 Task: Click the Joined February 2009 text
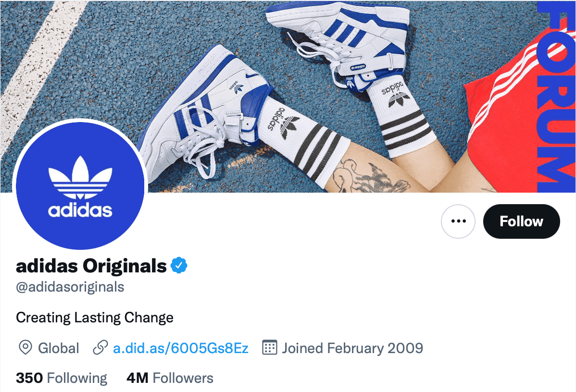click(352, 348)
